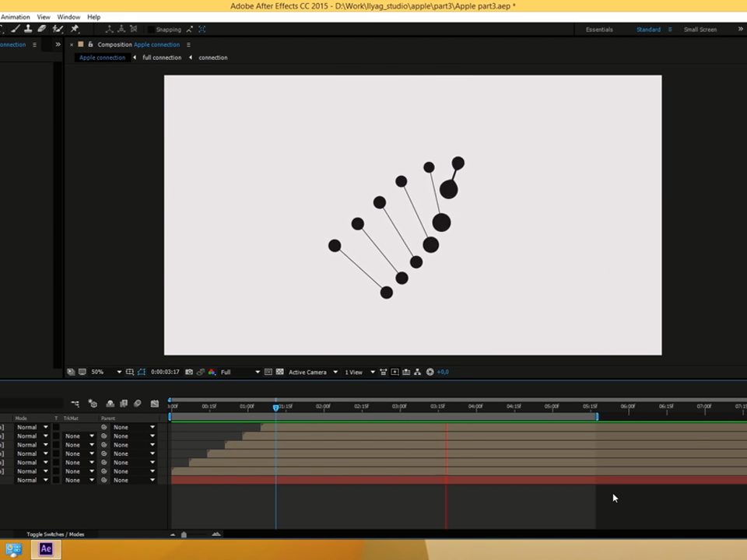
Task: Click the exposure value +0,0
Action: click(x=443, y=372)
